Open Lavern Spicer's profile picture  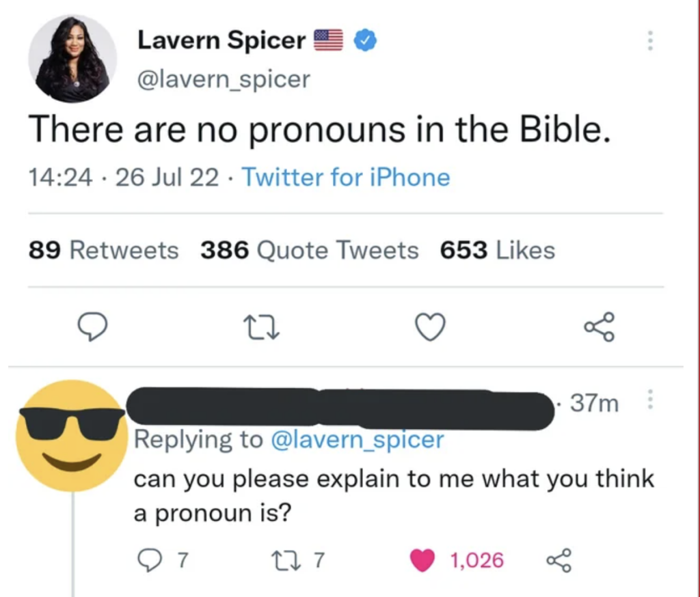72,58
